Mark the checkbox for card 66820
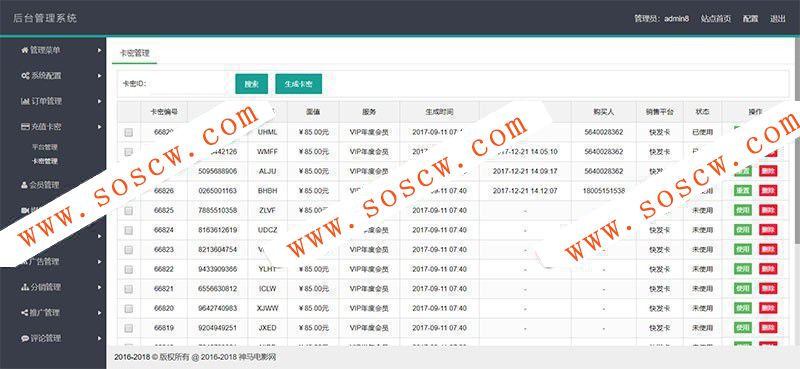 click(129, 308)
